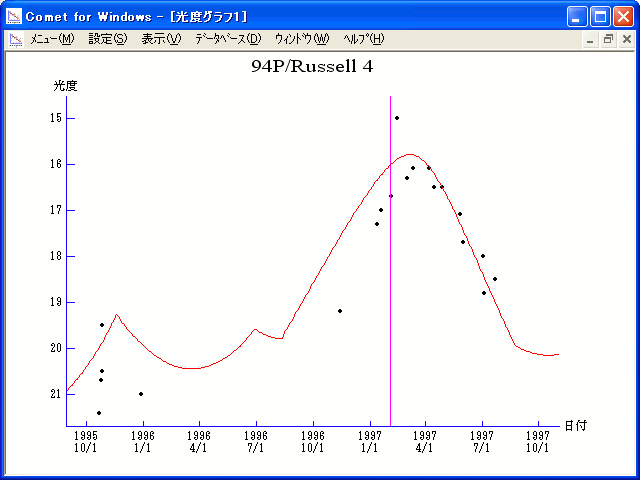This screenshot has width=640, height=480.
Task: Close the Comet for Windows application
Action: tap(624, 17)
